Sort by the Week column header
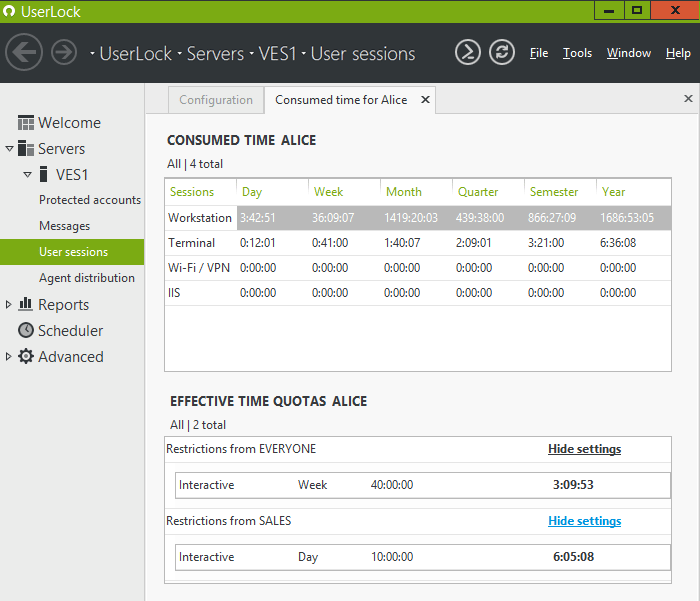The image size is (700, 601). pyautogui.click(x=344, y=192)
